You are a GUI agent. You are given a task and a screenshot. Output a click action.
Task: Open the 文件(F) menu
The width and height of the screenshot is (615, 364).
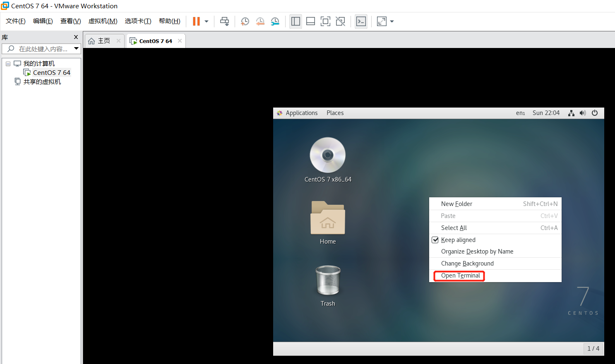(16, 21)
